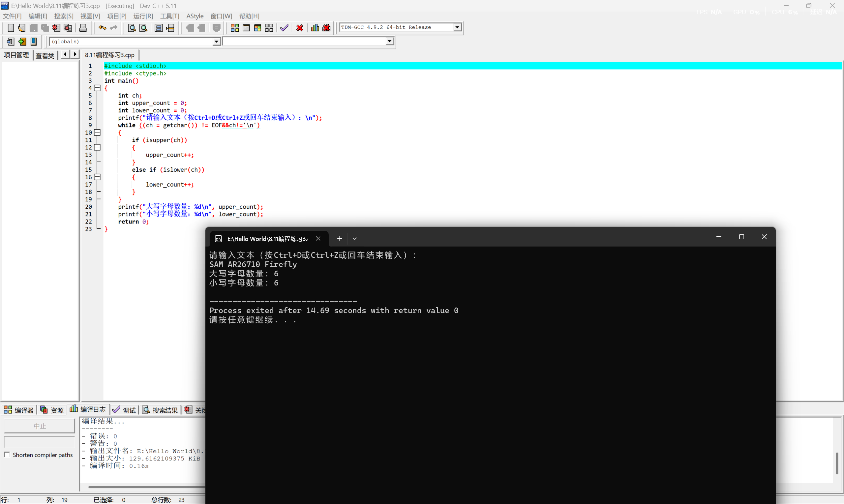The width and height of the screenshot is (844, 504).
Task: Click the New source file icon
Action: click(11, 28)
